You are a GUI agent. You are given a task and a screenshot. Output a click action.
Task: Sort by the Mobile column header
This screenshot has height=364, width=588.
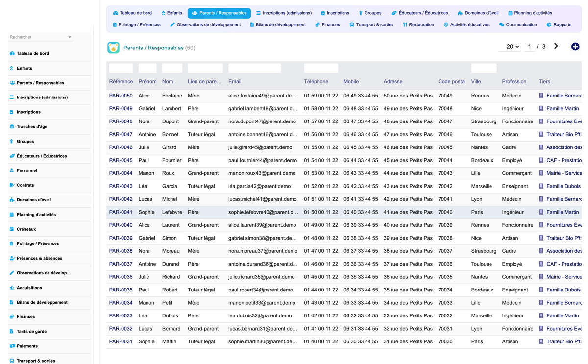pos(351,81)
